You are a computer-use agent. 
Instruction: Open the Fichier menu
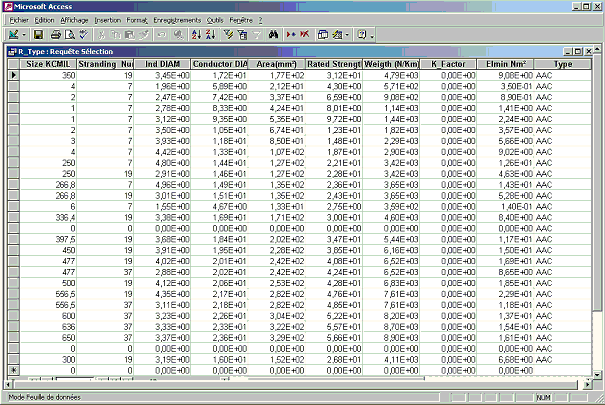(19, 20)
